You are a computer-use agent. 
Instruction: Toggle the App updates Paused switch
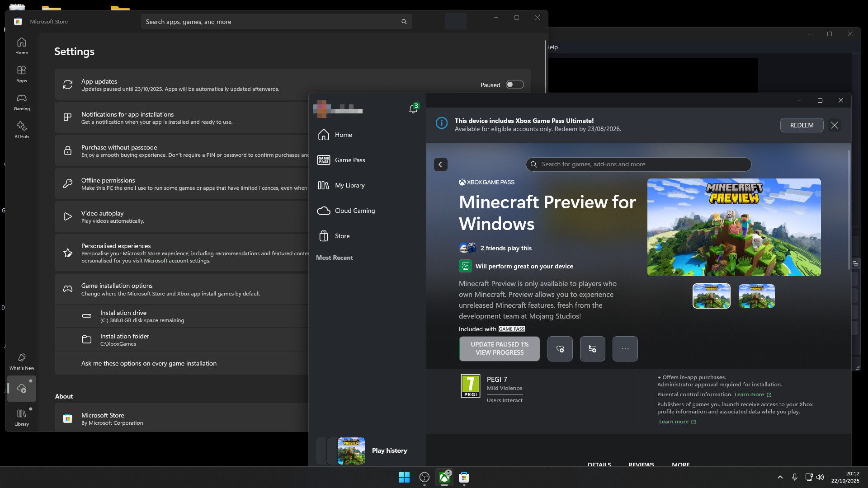(x=514, y=85)
